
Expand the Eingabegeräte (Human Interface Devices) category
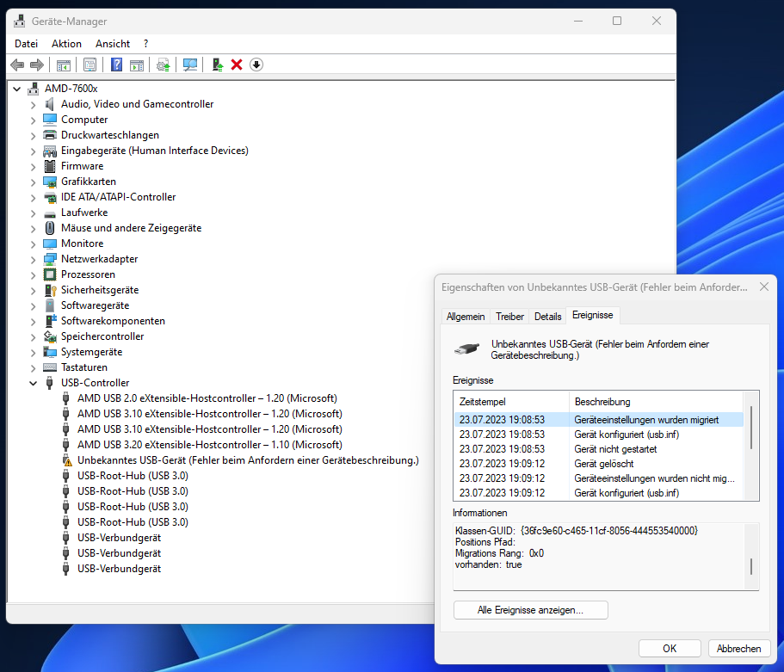pos(33,151)
